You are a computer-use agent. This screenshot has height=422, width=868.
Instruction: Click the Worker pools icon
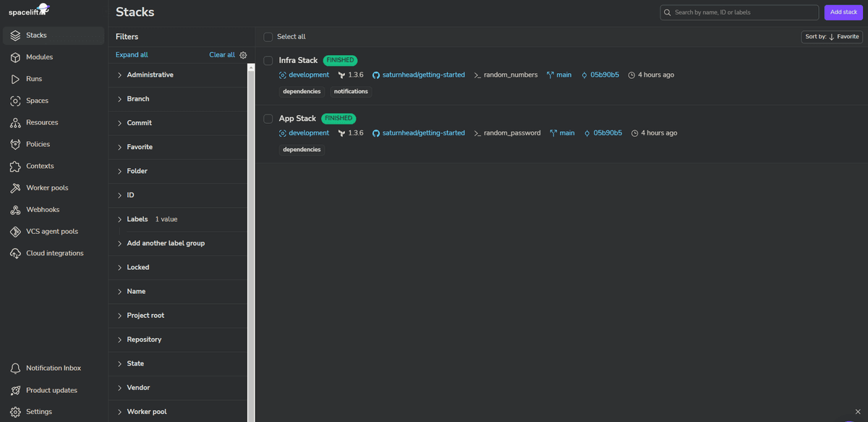click(15, 187)
